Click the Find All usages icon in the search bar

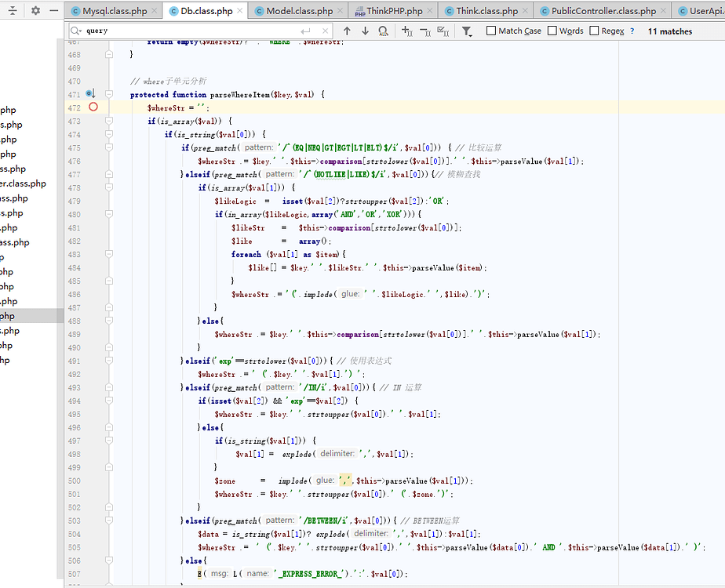pos(384,31)
